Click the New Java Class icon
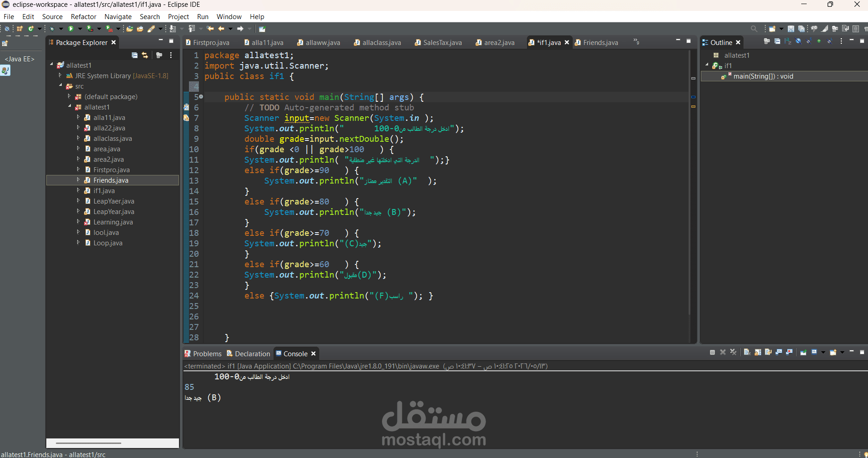This screenshot has height=458, width=868. pyautogui.click(x=31, y=29)
